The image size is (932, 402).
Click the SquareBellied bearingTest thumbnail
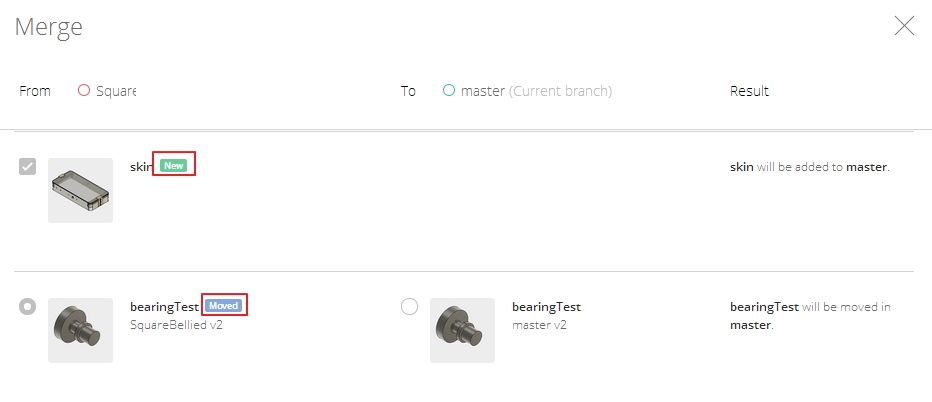(80, 330)
